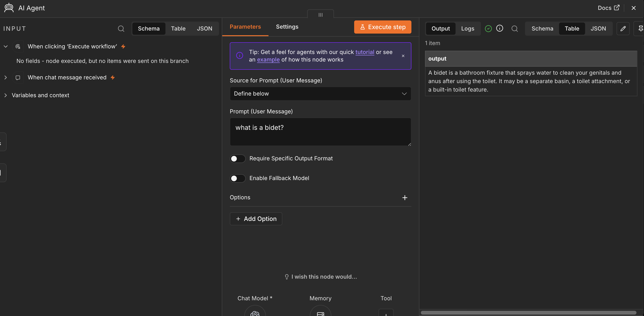
Task: Switch input view to JSON
Action: 204,28
